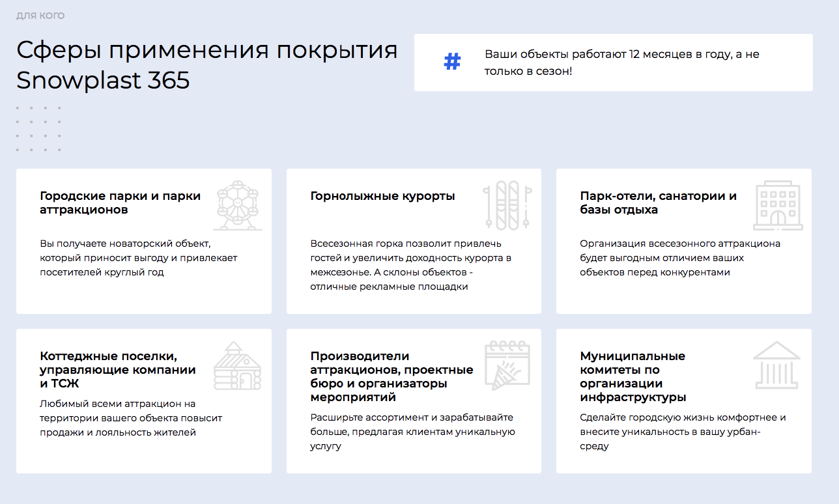The height and width of the screenshot is (504, 839).
Task: Click text "Всесезонная горка позволит привлечь гостей"
Action: click(x=406, y=251)
